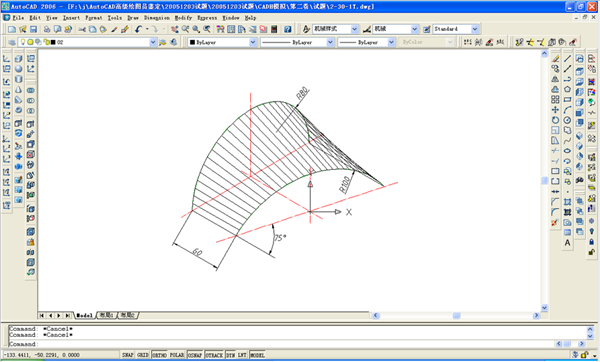Open the dimension style dropdown arrow
Screen dimensions: 600x362
415,29
